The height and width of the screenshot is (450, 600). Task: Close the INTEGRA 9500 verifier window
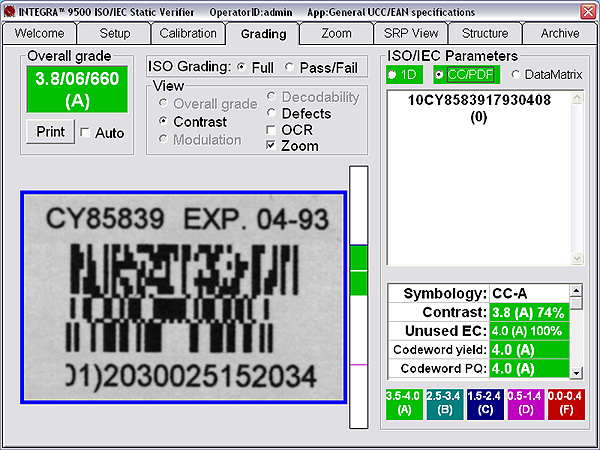[x=588, y=10]
